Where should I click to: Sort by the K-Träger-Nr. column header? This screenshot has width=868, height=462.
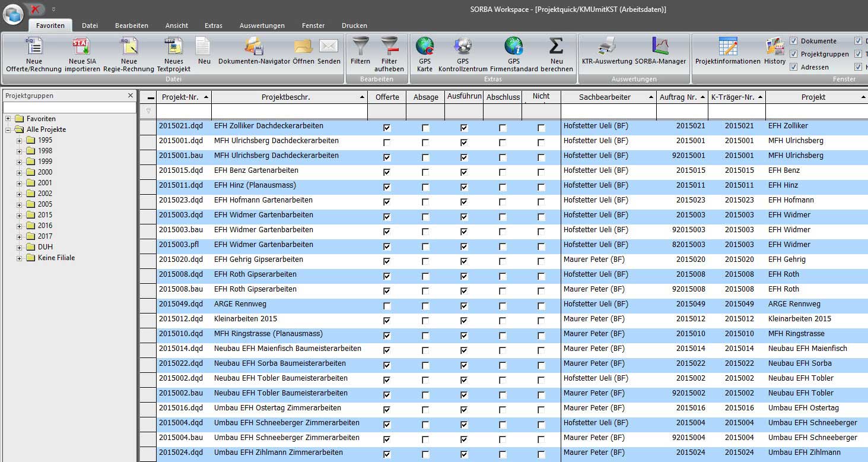click(x=736, y=97)
